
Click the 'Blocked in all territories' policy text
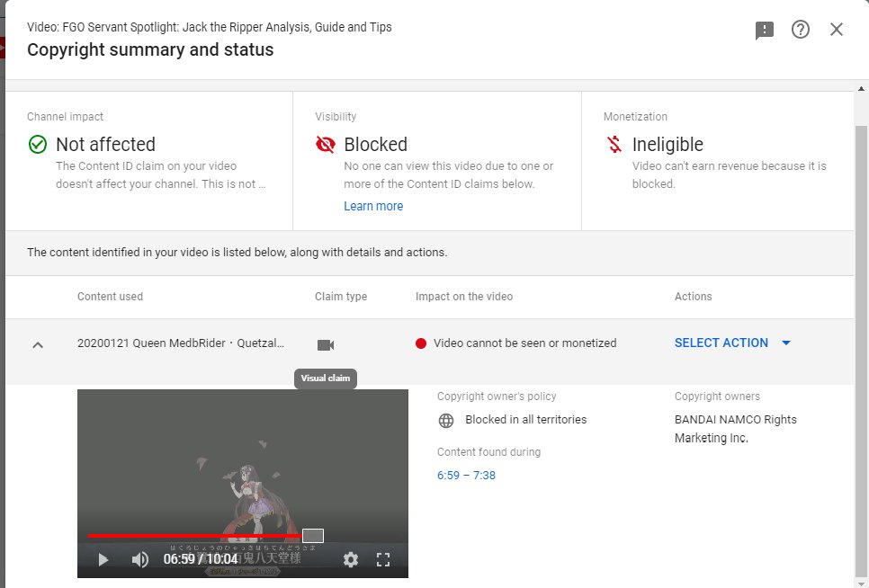[x=526, y=419]
